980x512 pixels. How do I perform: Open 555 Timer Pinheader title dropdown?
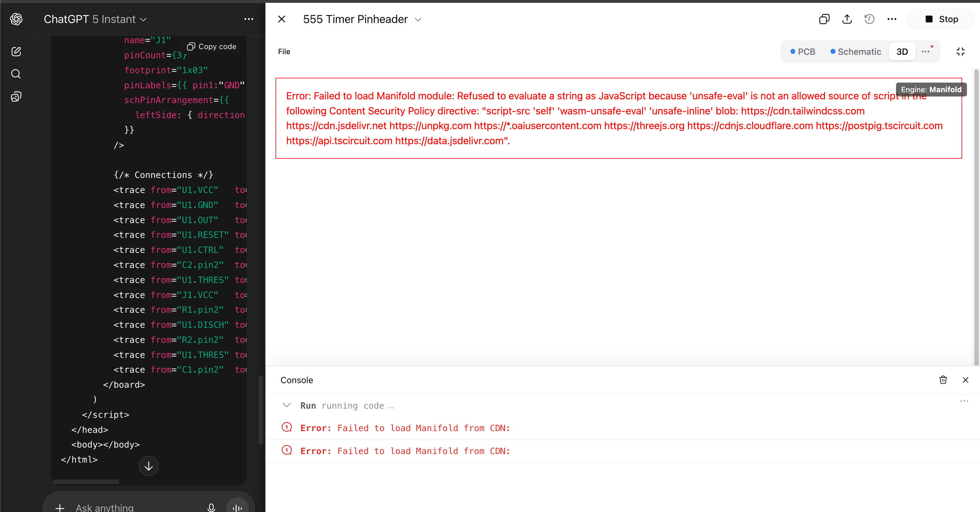point(418,19)
